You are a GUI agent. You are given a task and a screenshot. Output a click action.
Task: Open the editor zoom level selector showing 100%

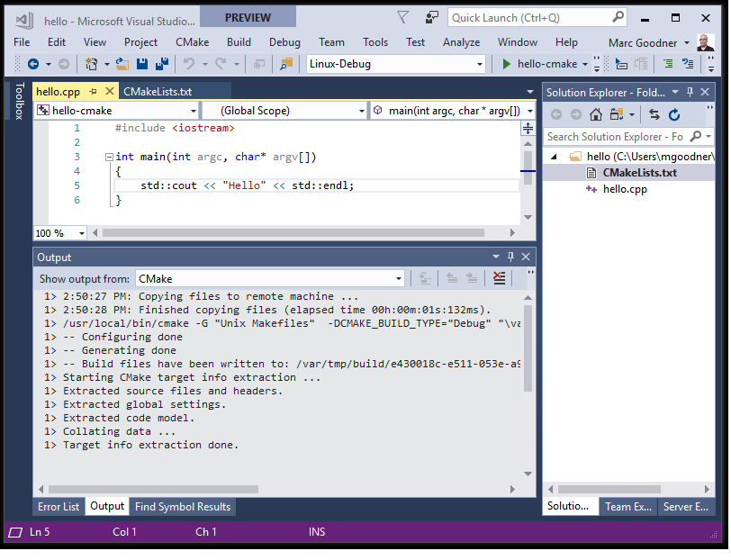tap(59, 233)
